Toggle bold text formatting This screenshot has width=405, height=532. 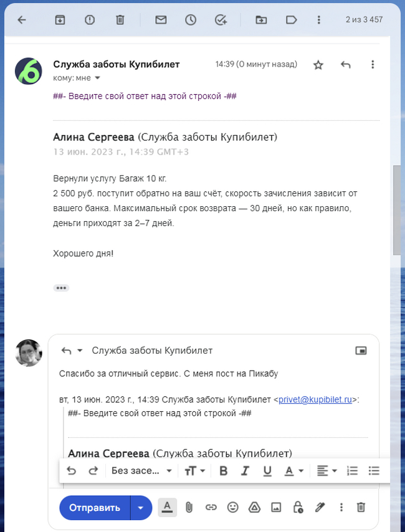[224, 471]
